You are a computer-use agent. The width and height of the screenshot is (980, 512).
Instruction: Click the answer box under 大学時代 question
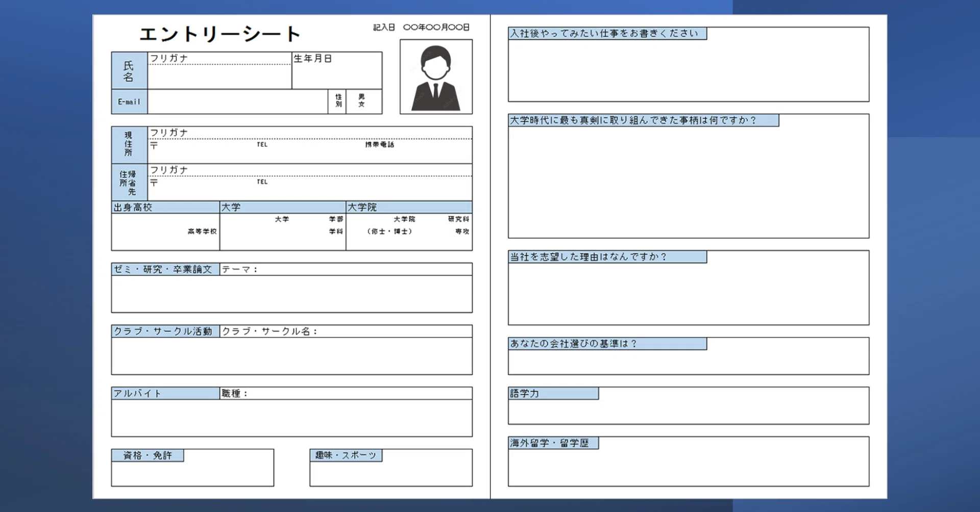pyautogui.click(x=689, y=182)
